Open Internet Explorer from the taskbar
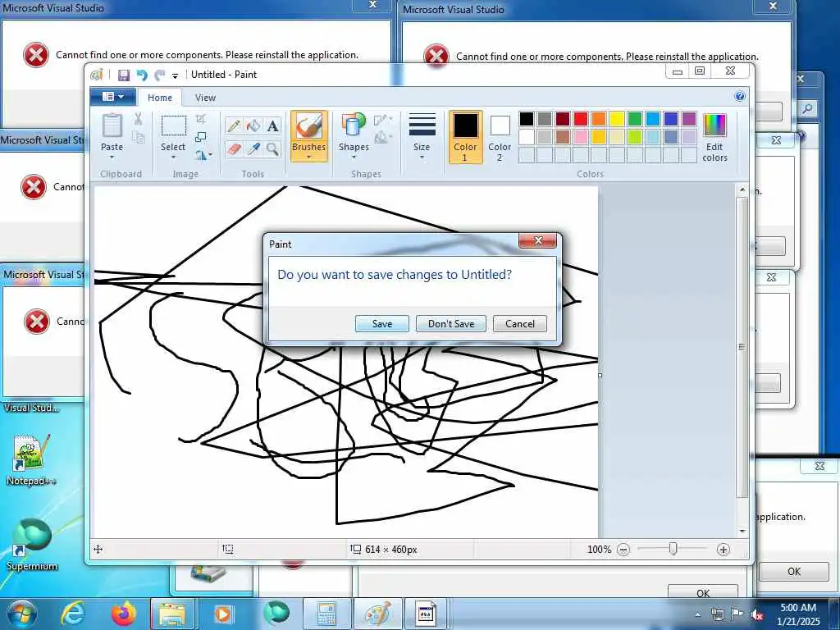Screen dimensions: 840x630 [73, 613]
